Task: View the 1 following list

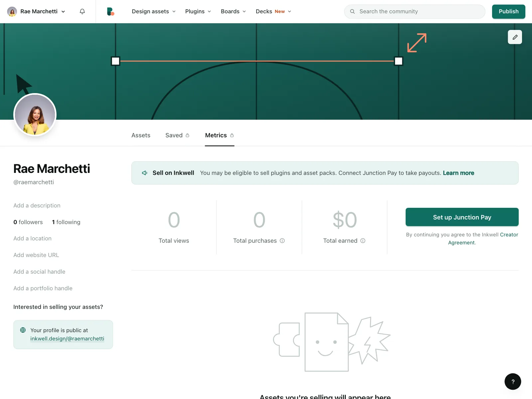Action: coord(66,222)
